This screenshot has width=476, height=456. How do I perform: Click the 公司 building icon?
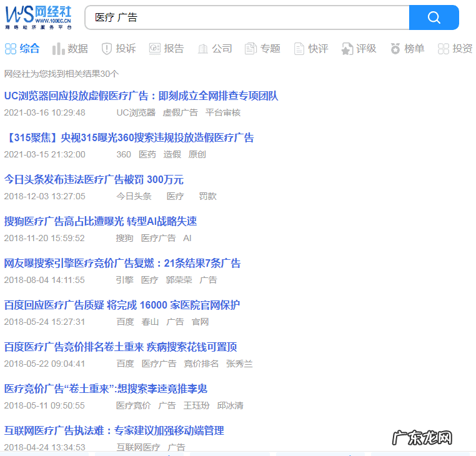pyautogui.click(x=203, y=49)
